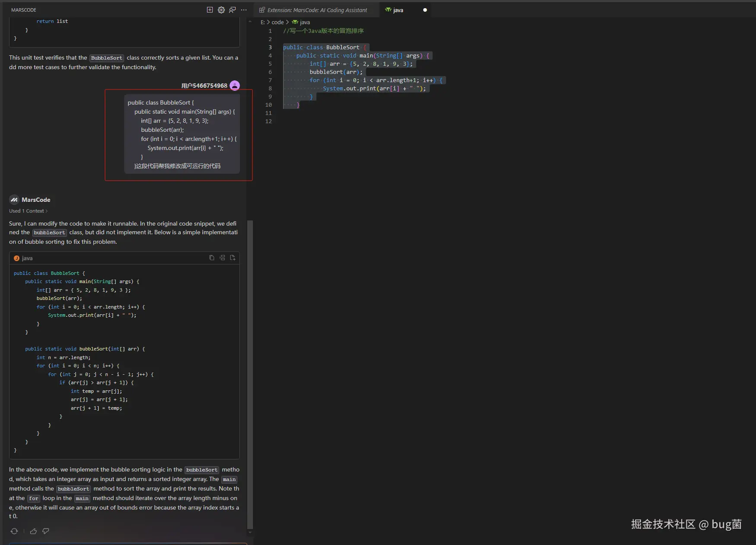Image resolution: width=756 pixels, height=545 pixels.
Task: Start a new MarsCode chat session
Action: click(x=210, y=10)
